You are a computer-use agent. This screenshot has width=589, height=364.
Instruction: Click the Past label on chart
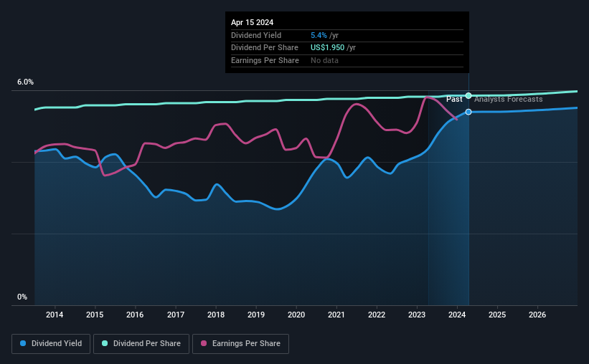(454, 99)
